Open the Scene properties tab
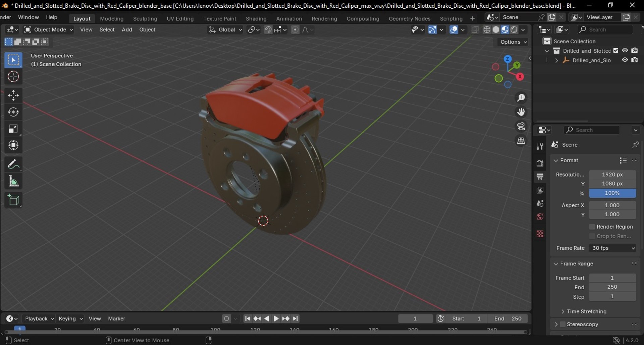644x345 pixels. click(x=540, y=203)
